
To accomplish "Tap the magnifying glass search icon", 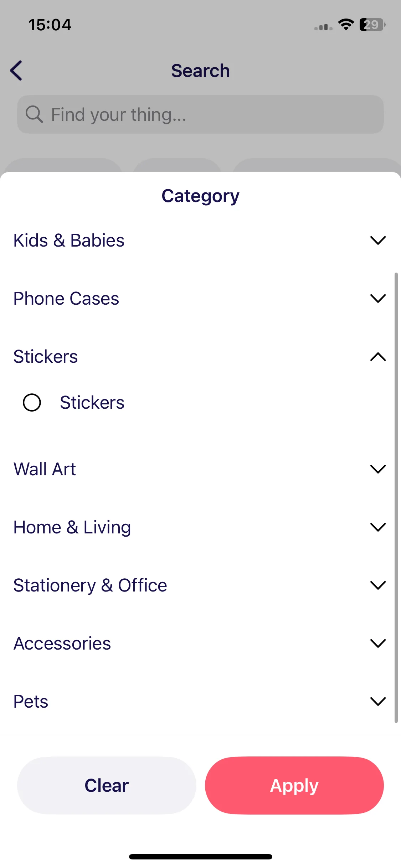I will pos(34,114).
